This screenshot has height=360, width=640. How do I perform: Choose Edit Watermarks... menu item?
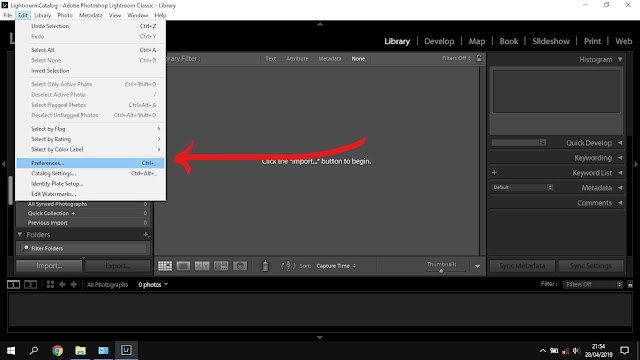tap(91, 194)
